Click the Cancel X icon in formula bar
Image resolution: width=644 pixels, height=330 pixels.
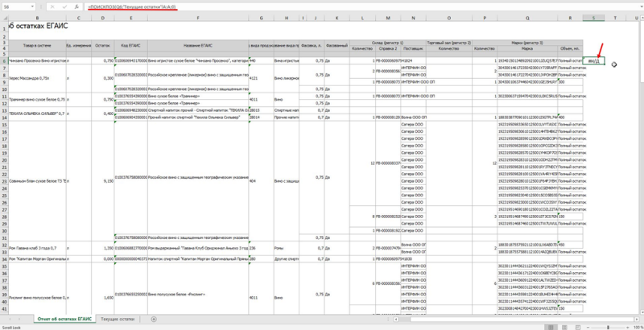point(53,7)
